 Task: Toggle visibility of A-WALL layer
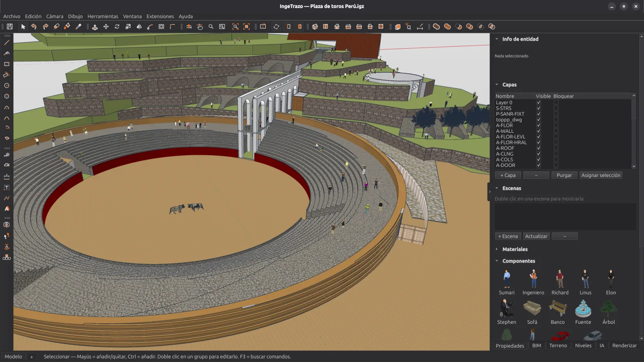(539, 131)
